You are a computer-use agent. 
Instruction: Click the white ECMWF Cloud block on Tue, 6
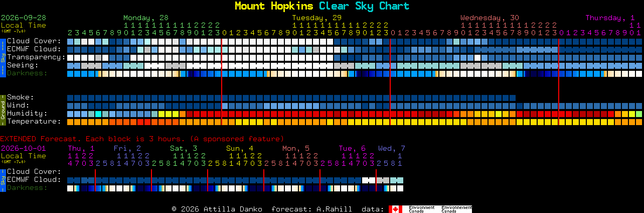point(369,180)
